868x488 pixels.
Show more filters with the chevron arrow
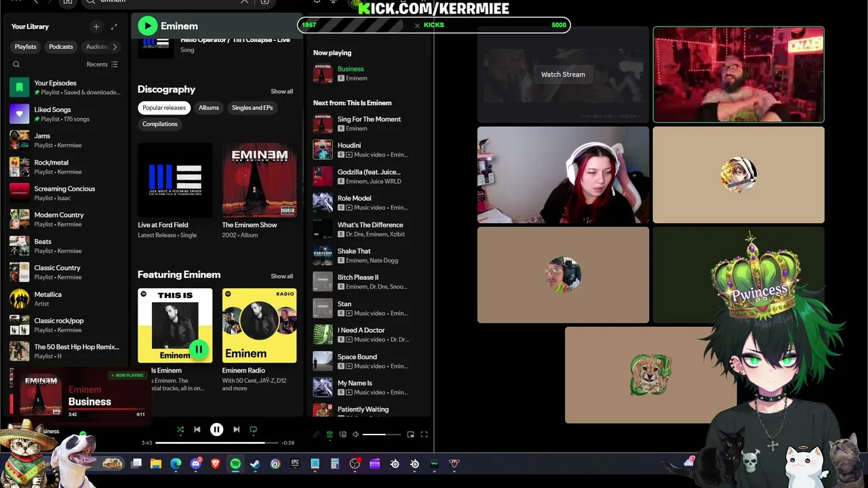(x=115, y=47)
